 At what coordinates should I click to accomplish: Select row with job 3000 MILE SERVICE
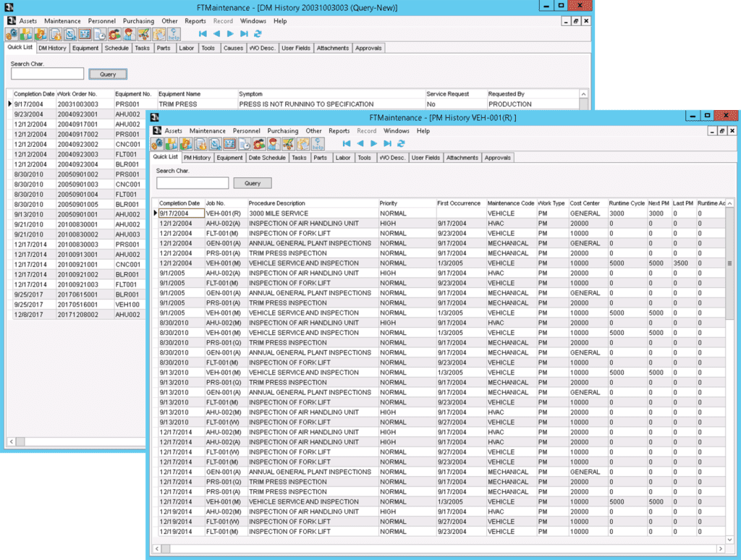(x=439, y=213)
